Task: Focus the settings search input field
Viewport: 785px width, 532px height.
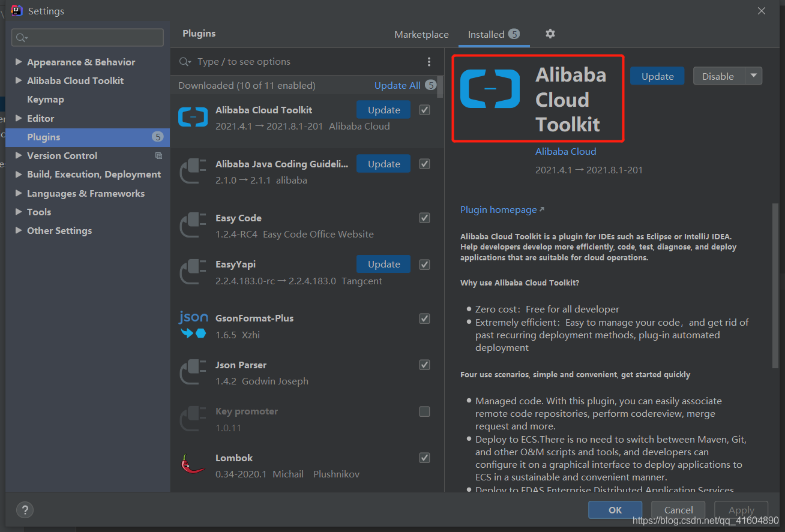Action: click(88, 37)
